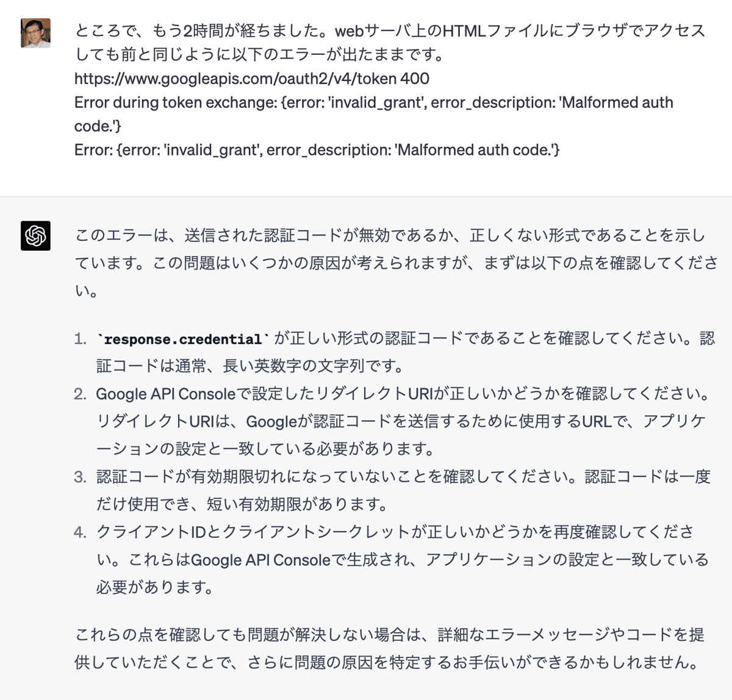Viewport: 732px width, 700px height.
Task: Click the 'Google API Console' text in item 4
Action: coord(261,560)
